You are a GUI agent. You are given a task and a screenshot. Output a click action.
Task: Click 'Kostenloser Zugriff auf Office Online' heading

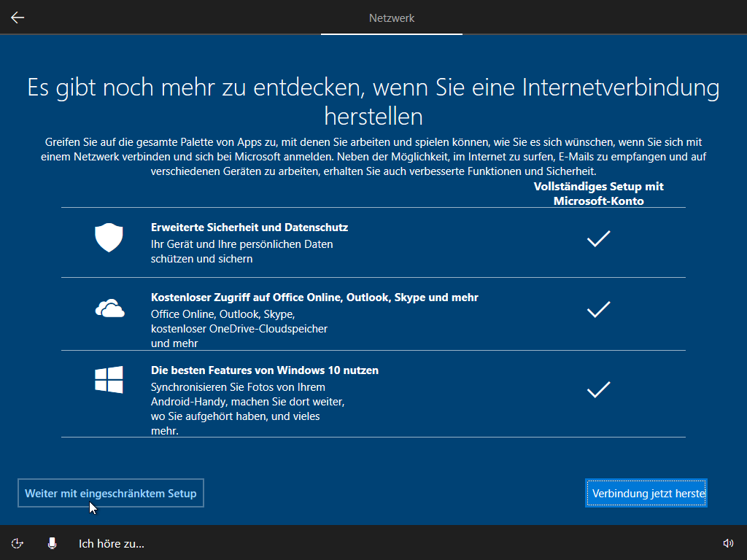(314, 297)
